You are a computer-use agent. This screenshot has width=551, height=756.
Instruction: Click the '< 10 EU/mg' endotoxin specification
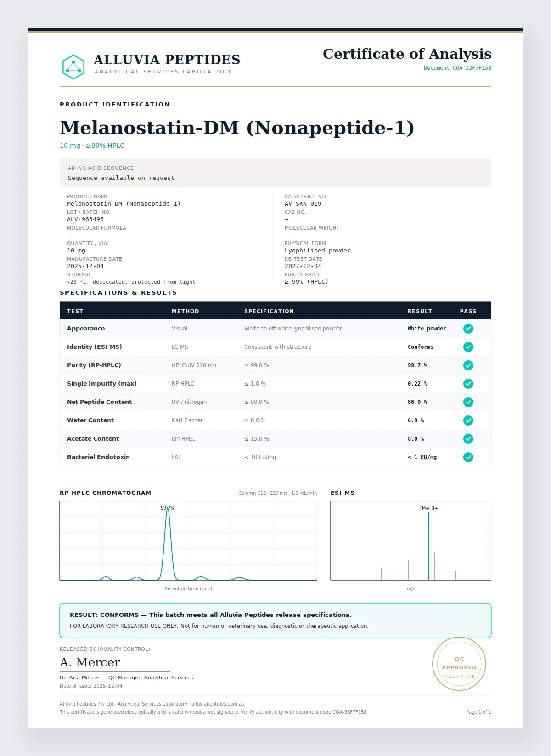(260, 457)
